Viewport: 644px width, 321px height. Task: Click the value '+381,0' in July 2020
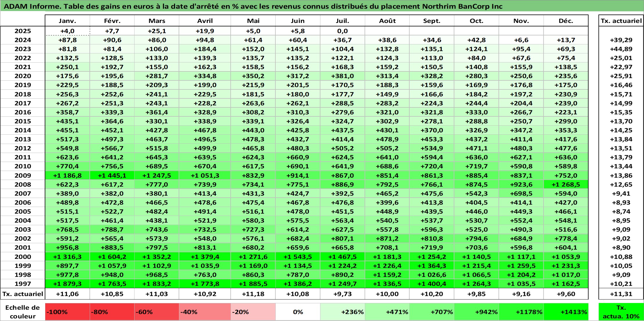tap(342, 76)
